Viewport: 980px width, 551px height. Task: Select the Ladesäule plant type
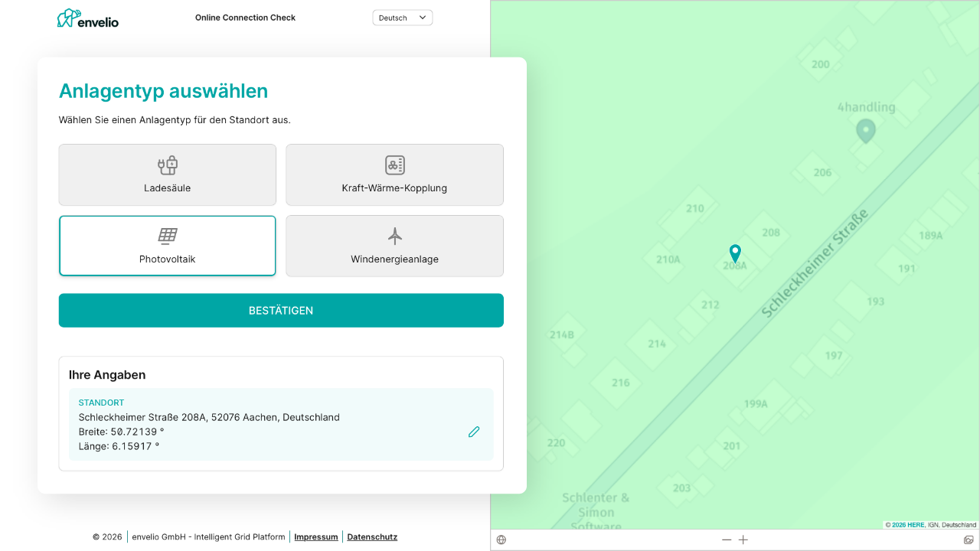[167, 175]
